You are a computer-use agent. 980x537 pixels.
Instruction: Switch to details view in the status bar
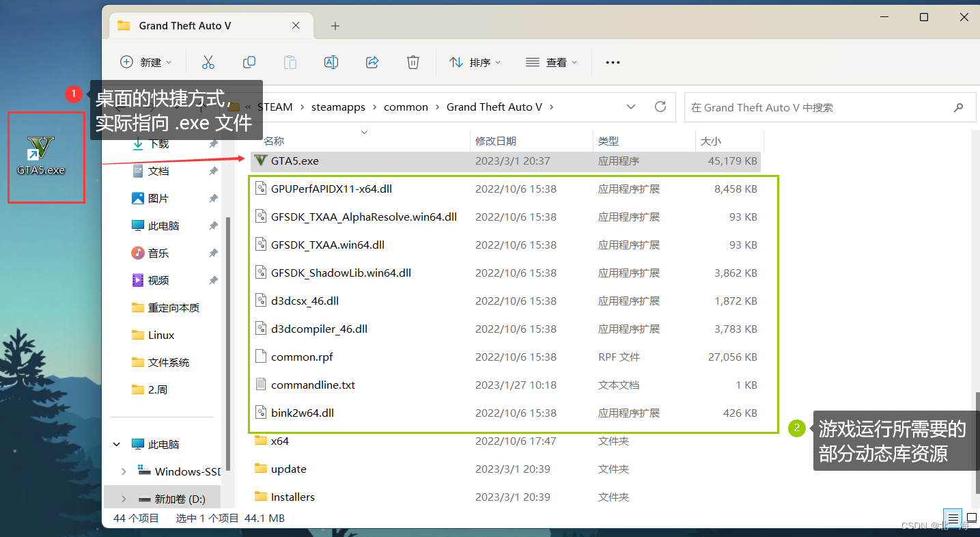pos(954,518)
